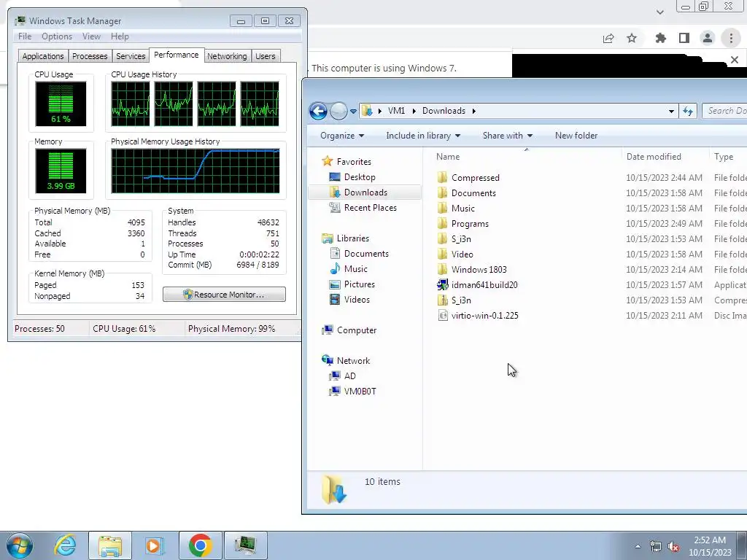747x560 pixels.
Task: Sort files by Date modified header
Action: pos(665,157)
